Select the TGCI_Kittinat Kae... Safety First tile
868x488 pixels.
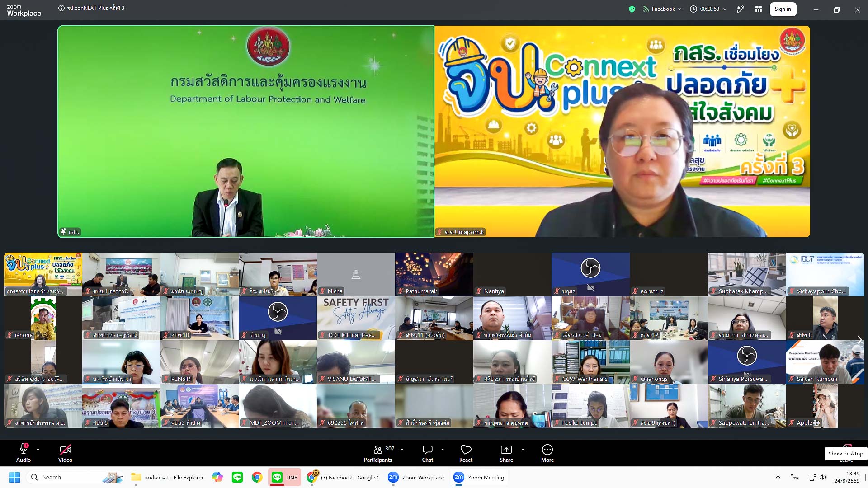(x=356, y=318)
